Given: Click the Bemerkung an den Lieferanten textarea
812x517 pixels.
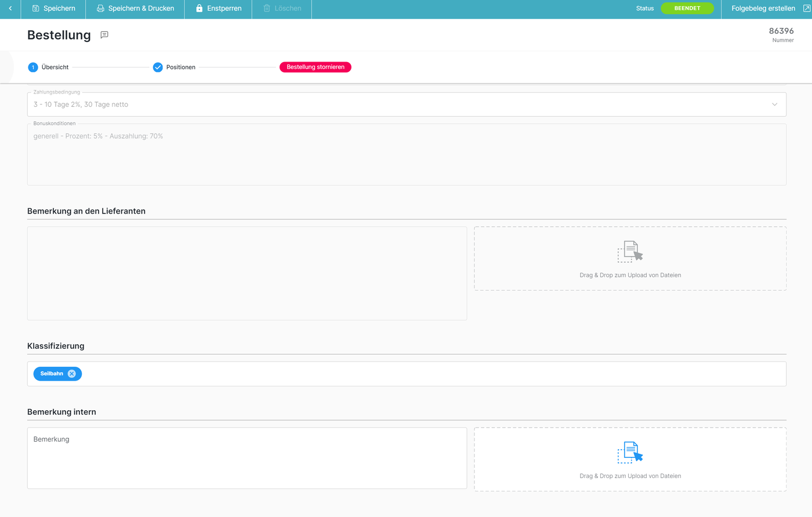Looking at the screenshot, I should (x=246, y=273).
